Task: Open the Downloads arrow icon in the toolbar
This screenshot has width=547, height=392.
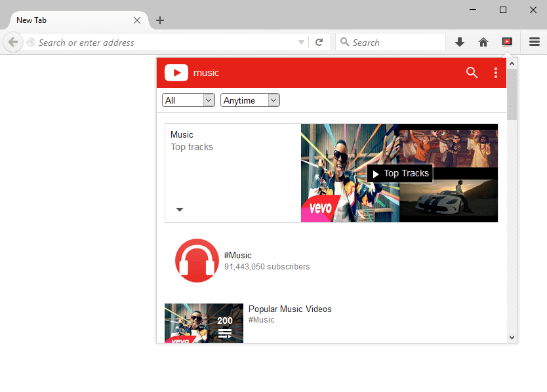Action: pos(460,42)
